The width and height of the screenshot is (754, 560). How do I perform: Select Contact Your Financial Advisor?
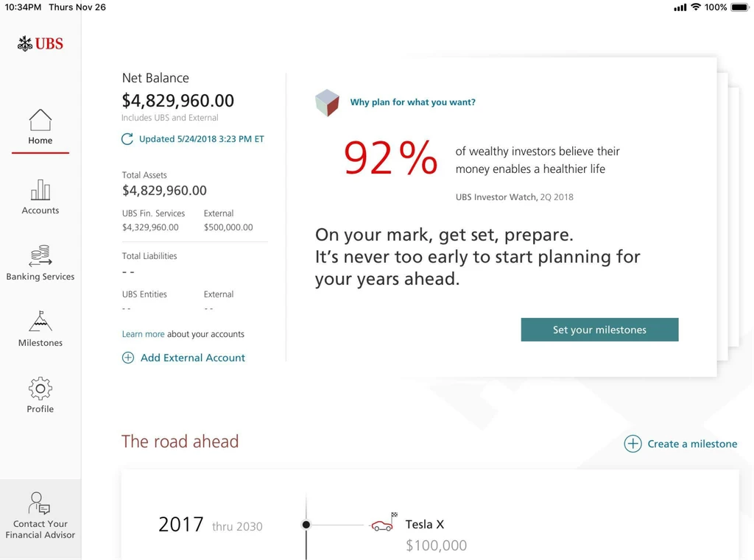click(40, 515)
